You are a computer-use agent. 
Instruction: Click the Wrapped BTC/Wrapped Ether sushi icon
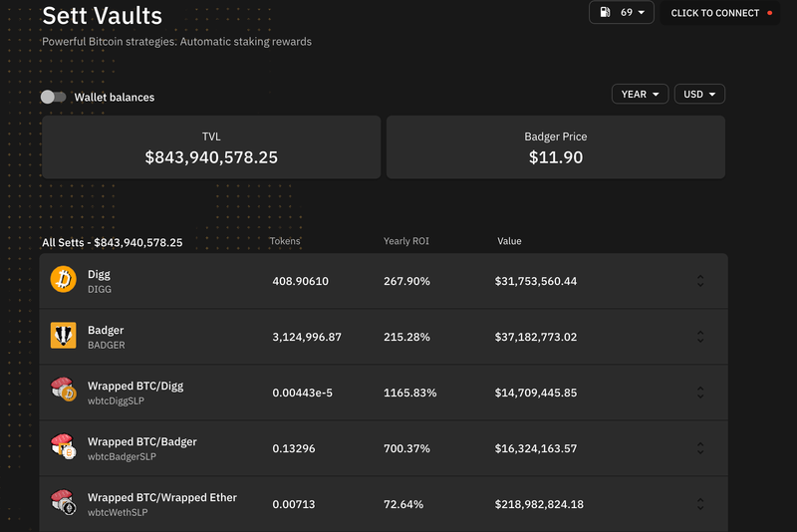(63, 502)
